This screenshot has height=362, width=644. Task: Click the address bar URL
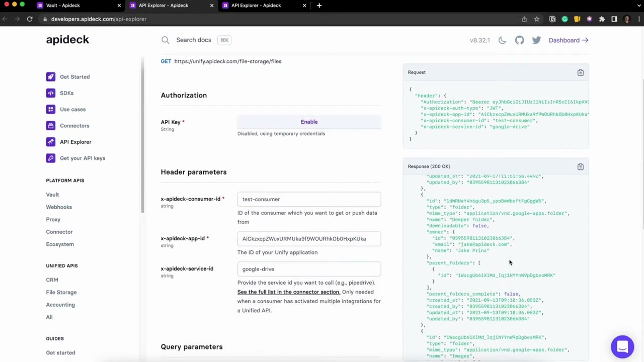(x=99, y=19)
